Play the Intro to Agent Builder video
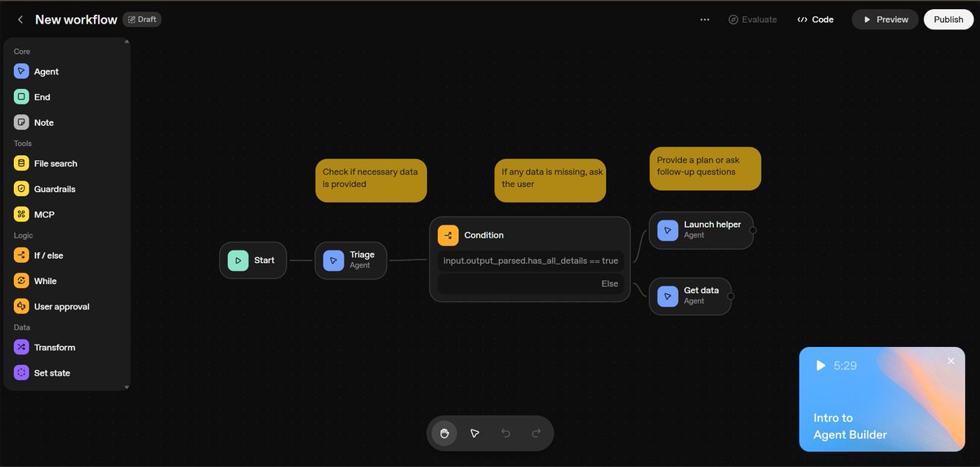Image resolution: width=980 pixels, height=467 pixels. 821,366
